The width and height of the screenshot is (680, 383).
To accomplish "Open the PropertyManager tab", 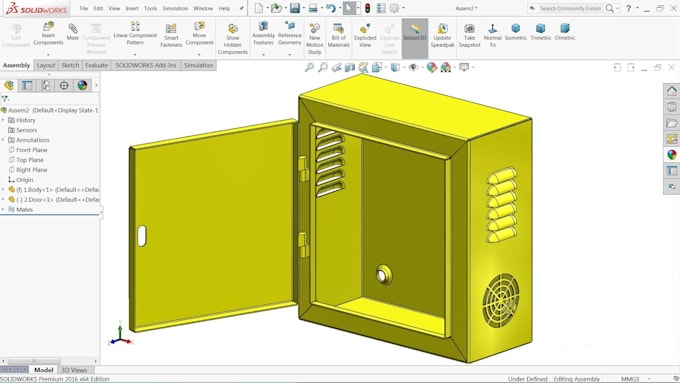I will click(27, 85).
